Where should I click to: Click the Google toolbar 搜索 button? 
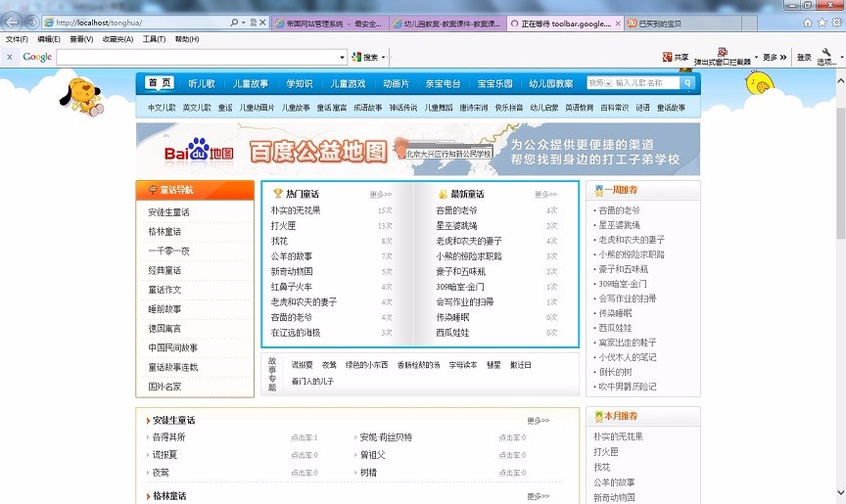[364, 57]
